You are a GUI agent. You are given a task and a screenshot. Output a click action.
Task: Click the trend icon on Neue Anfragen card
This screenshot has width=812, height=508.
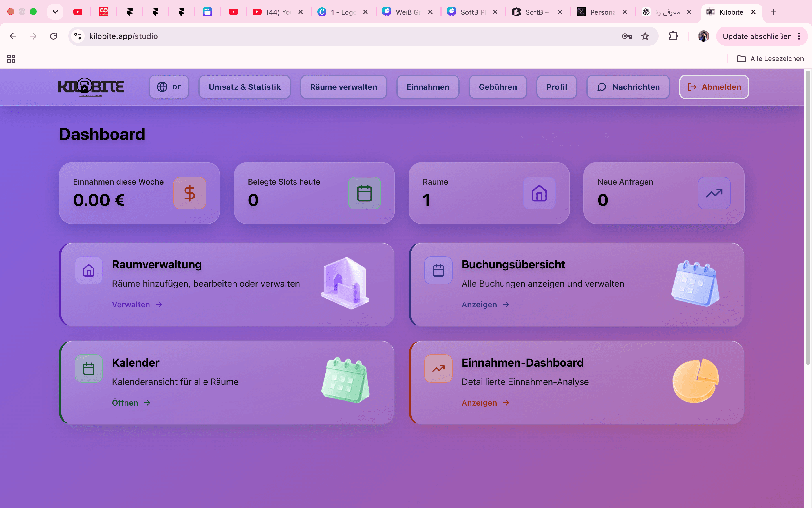[x=714, y=193]
